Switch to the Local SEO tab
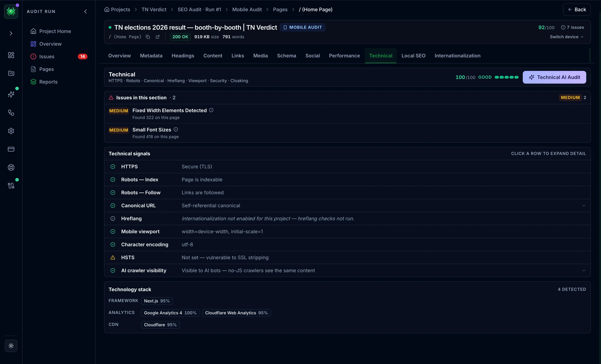The width and height of the screenshot is (601, 364). click(413, 56)
